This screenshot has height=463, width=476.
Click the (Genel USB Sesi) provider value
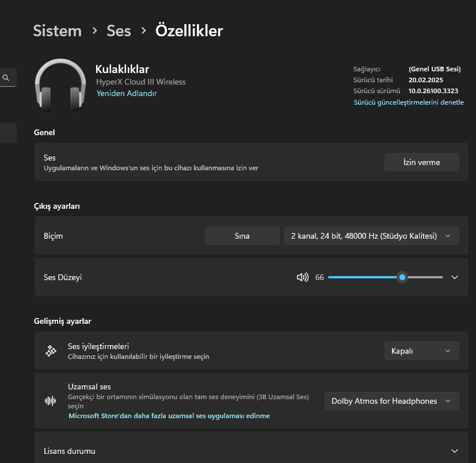[435, 69]
